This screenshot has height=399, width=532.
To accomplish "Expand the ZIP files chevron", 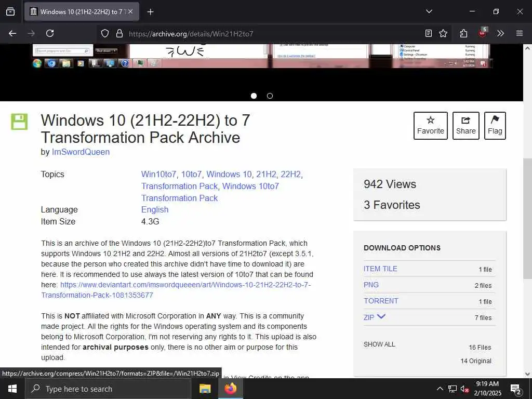I will [x=381, y=316].
